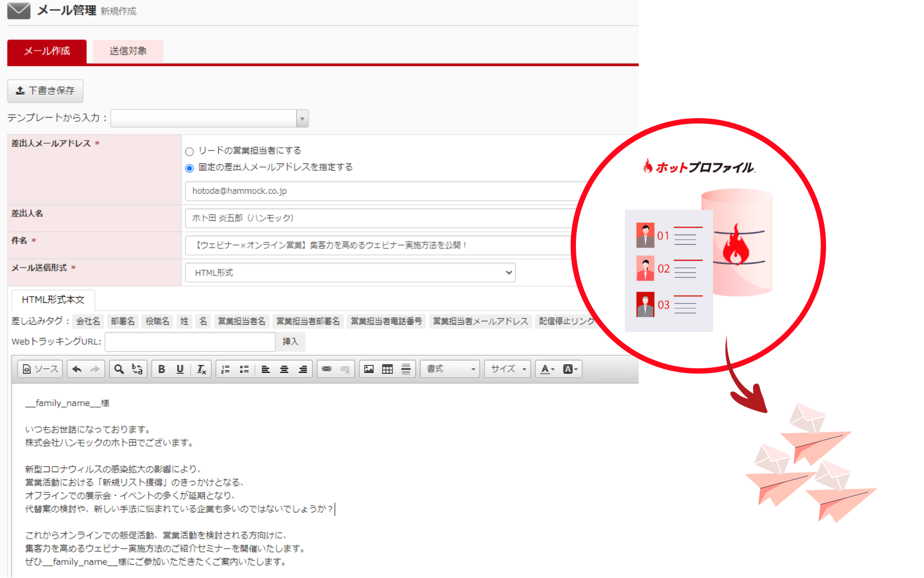Open the メール送信形式 HTML形式 dropdown
Viewport: 924px width, 578px height.
click(350, 273)
